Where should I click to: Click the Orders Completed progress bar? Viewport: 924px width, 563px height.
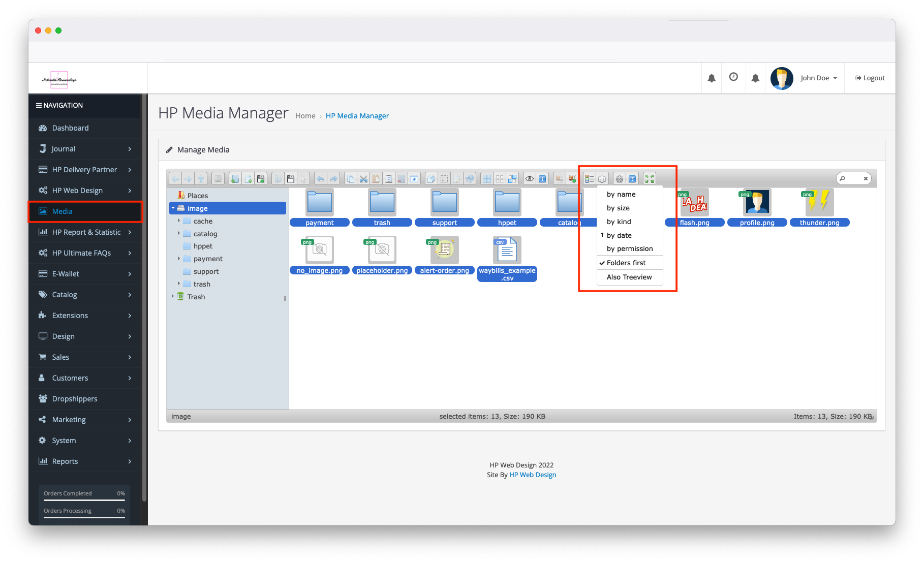(x=84, y=500)
